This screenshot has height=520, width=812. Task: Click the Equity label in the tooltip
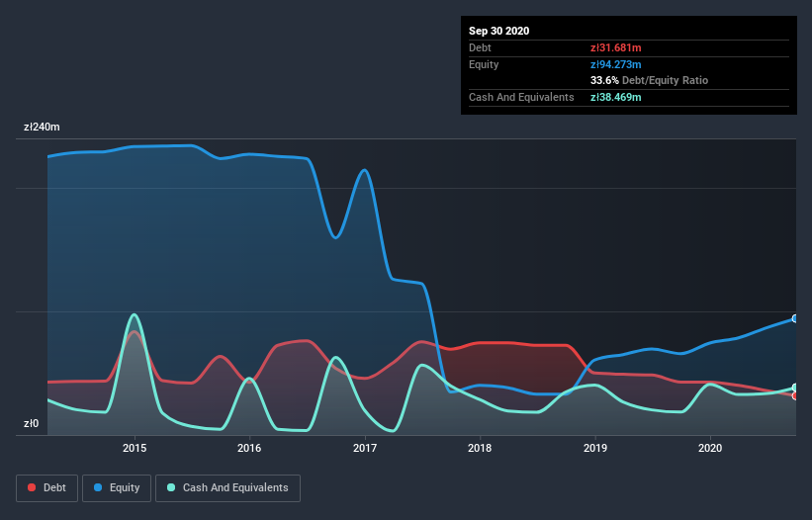484,64
